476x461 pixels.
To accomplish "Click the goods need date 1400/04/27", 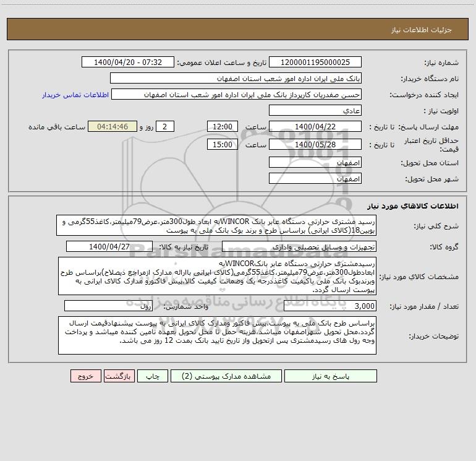I will coord(109,246).
